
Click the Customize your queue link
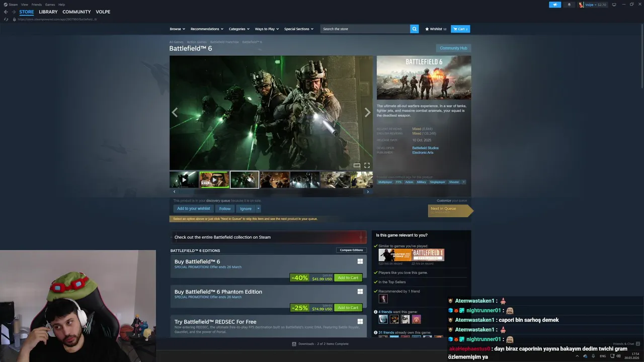452,201
